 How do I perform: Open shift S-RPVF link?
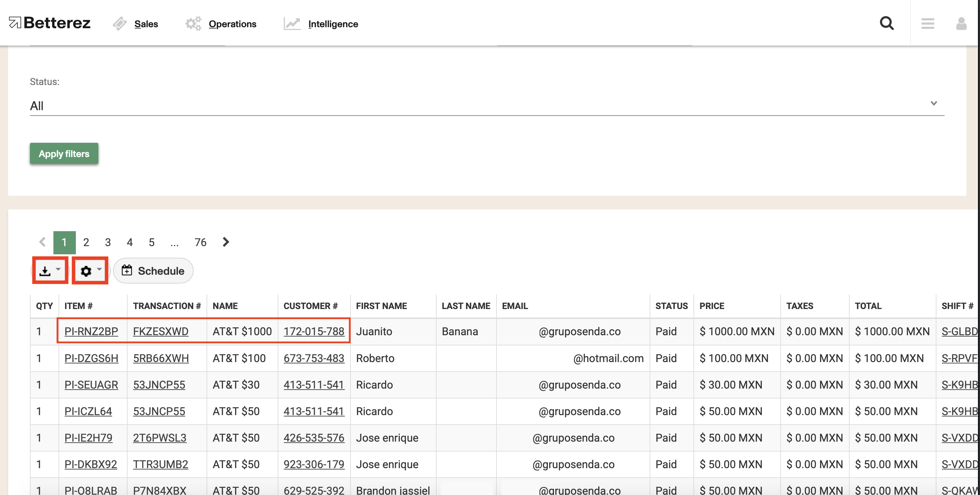960,358
